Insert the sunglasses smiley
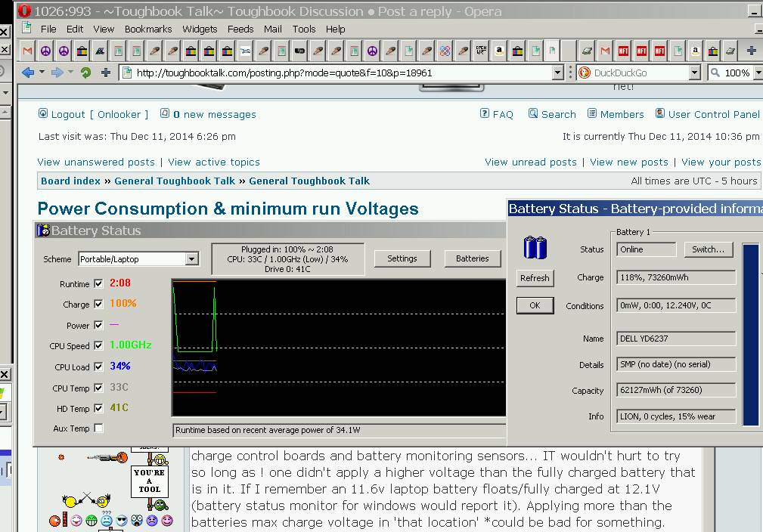763x532 pixels. coord(122,521)
